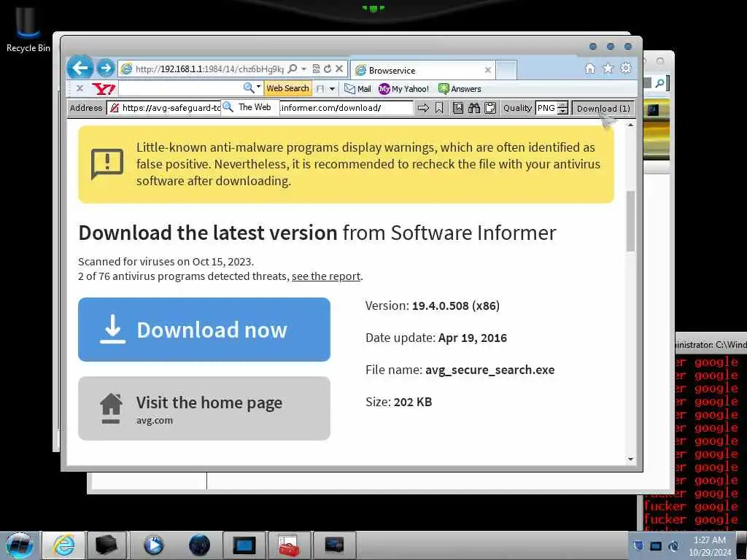Go back with the browser back arrow
Image resolution: width=747 pixels, height=560 pixels.
(80, 68)
